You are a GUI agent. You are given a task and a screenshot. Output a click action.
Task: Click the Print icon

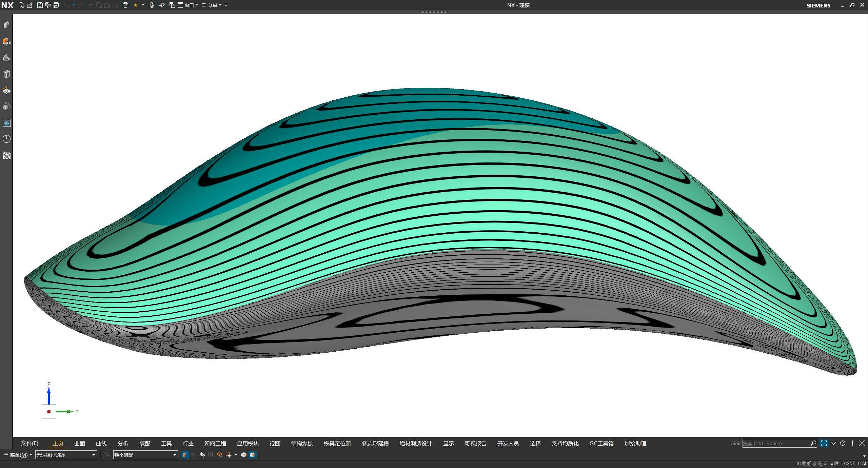pos(125,5)
